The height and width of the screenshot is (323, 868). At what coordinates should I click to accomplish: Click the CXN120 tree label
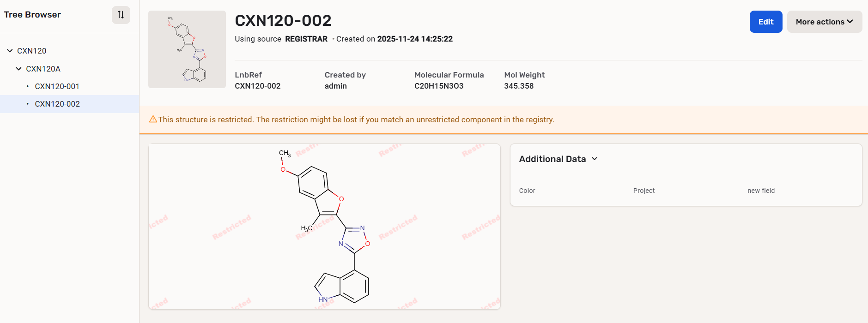(x=31, y=51)
